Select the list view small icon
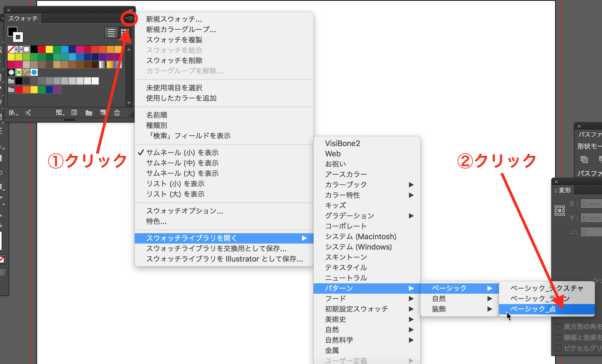 click(110, 34)
